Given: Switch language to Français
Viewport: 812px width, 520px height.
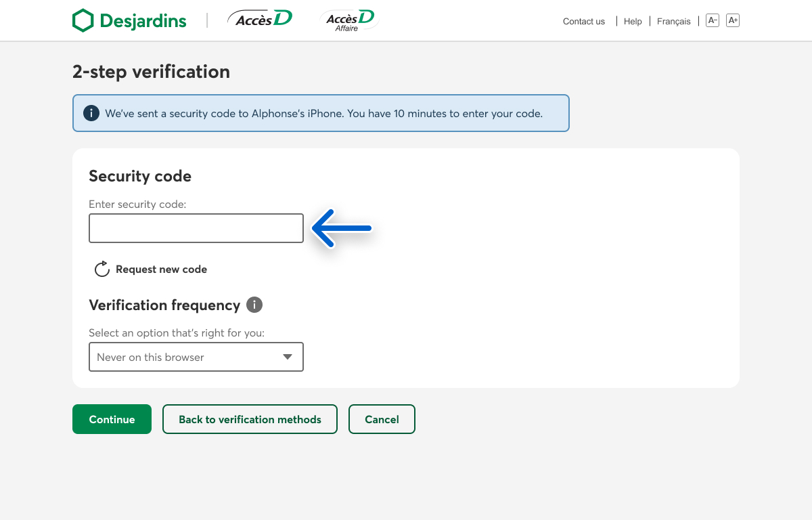Looking at the screenshot, I should click(x=674, y=22).
